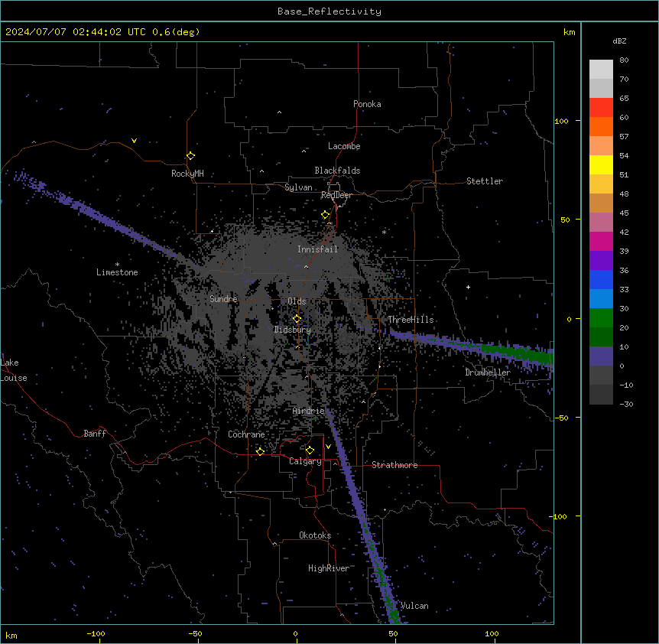The image size is (659, 644).
Task: Select the yellow diamond marker south of RedDeer
Action: point(326,215)
